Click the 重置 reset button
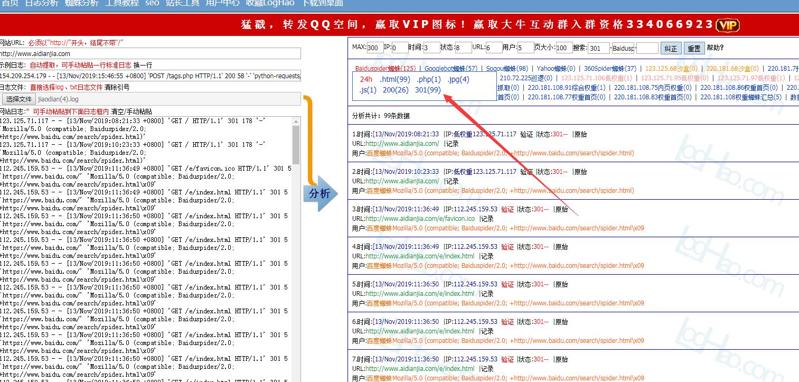799x382 pixels. point(694,48)
